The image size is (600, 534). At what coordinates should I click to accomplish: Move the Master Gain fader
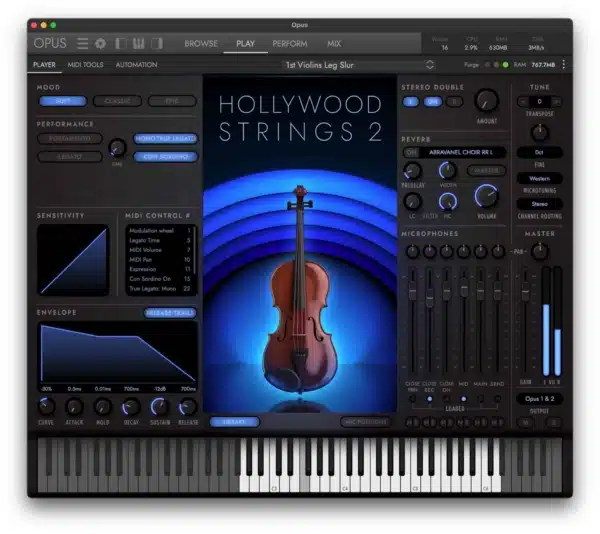[526, 290]
